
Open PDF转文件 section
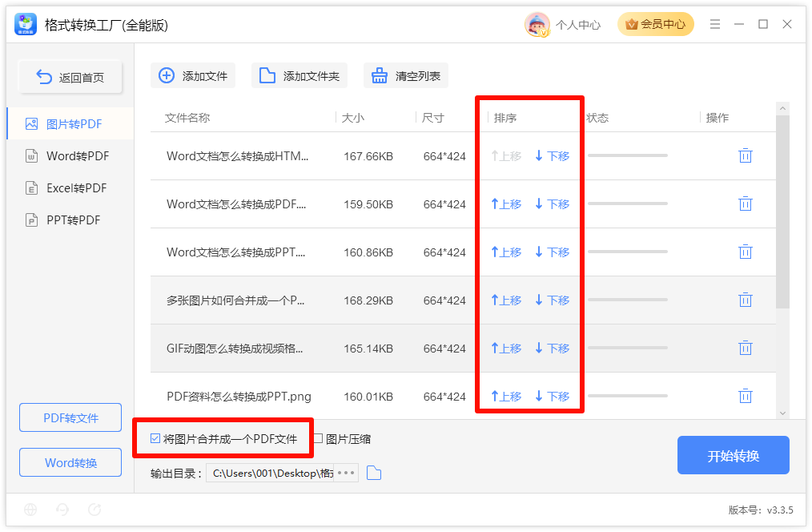tap(70, 417)
